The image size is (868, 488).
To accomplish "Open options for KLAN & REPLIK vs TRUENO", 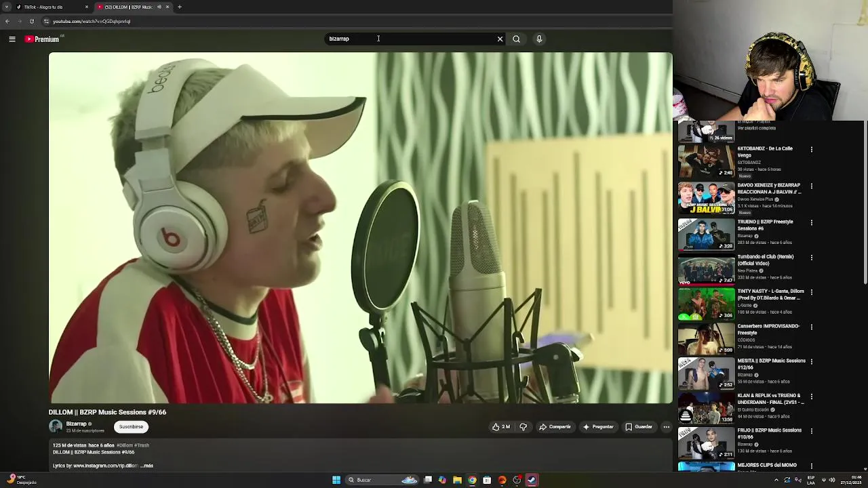I will [x=812, y=397].
